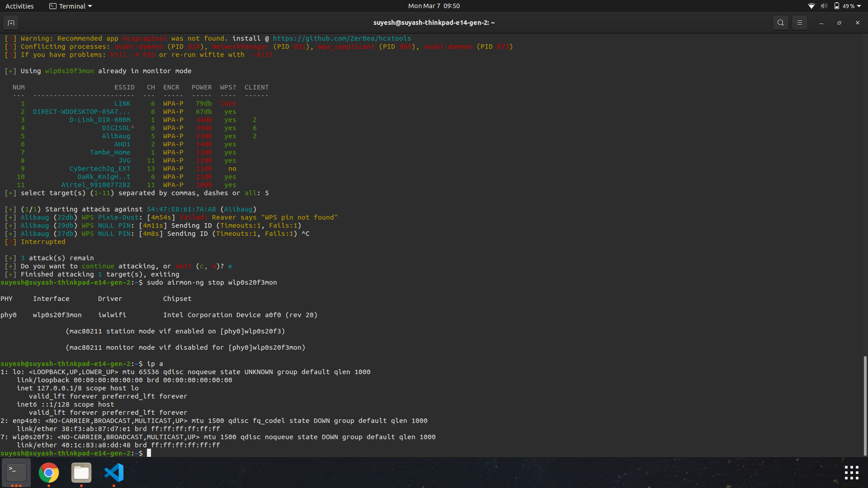868x488 pixels.
Task: Open the system menu dropdown arrow
Action: 859,6
